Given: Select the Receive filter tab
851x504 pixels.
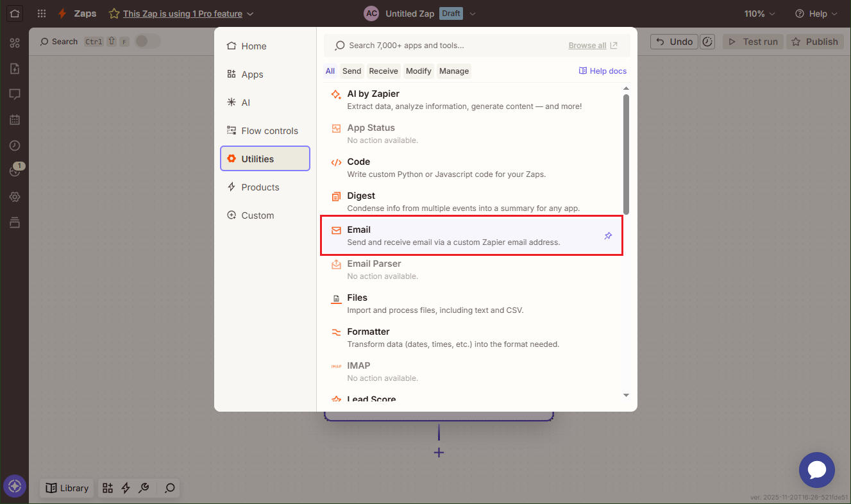Looking at the screenshot, I should click(383, 71).
